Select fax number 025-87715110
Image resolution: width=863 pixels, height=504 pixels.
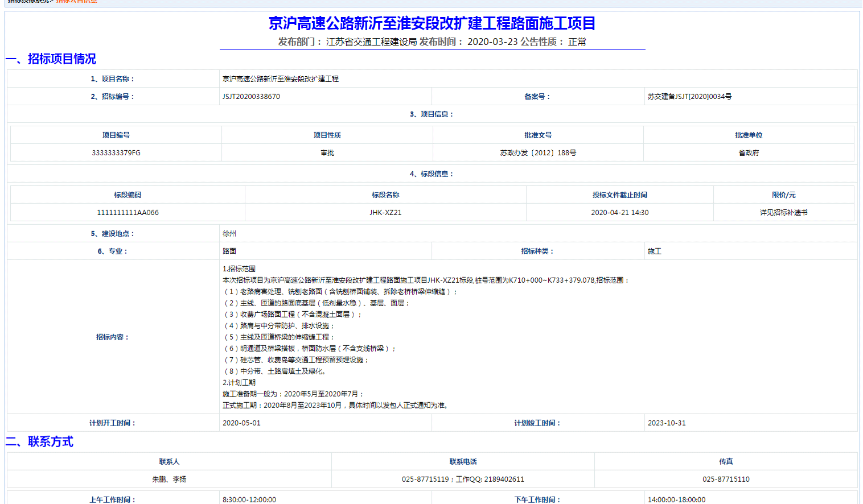(x=726, y=480)
